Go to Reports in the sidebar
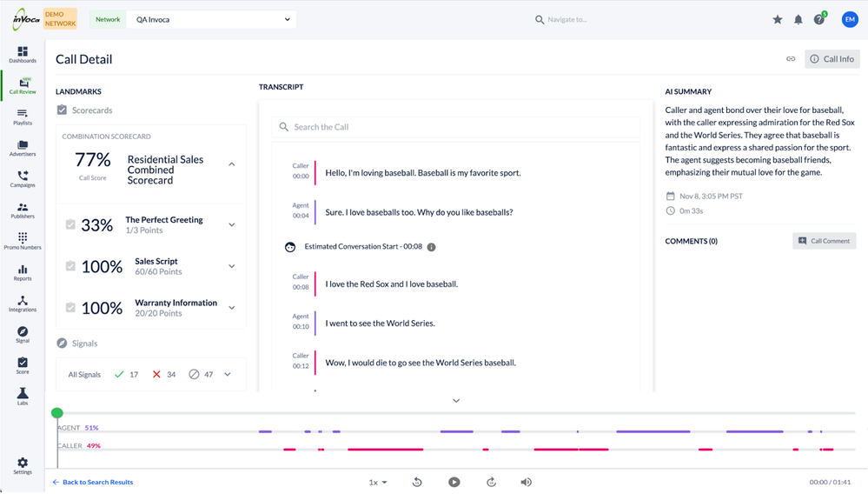 (x=23, y=272)
